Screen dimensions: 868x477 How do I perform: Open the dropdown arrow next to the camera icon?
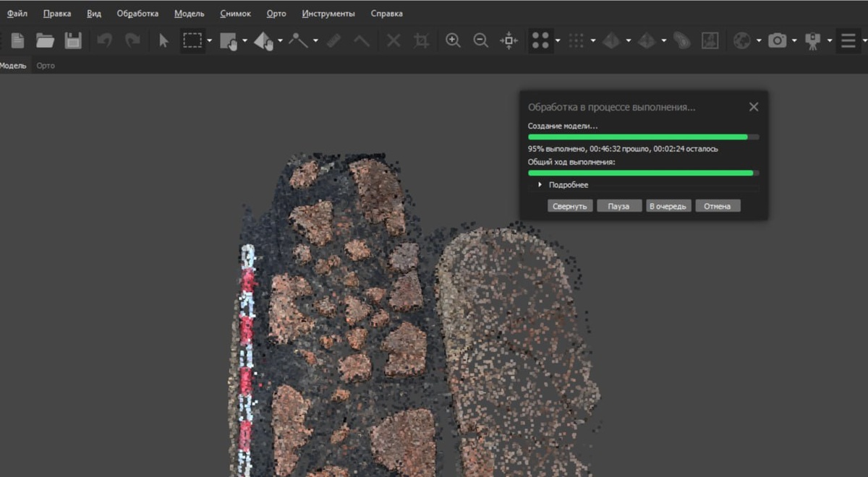click(794, 41)
